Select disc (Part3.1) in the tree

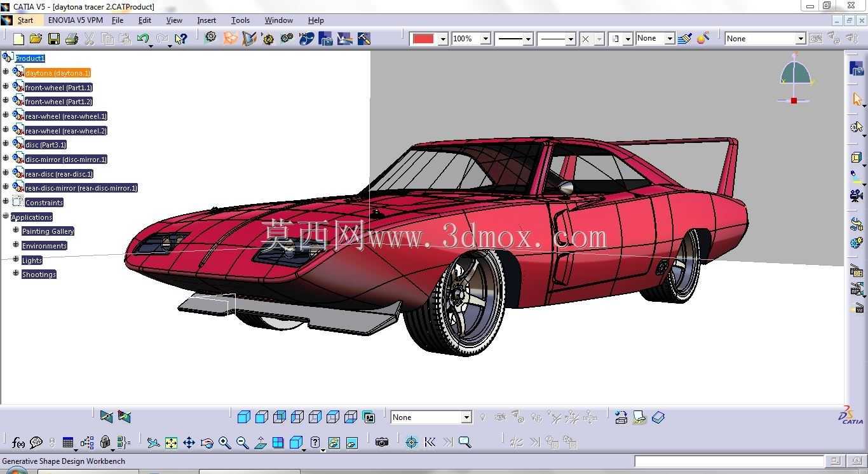[45, 145]
